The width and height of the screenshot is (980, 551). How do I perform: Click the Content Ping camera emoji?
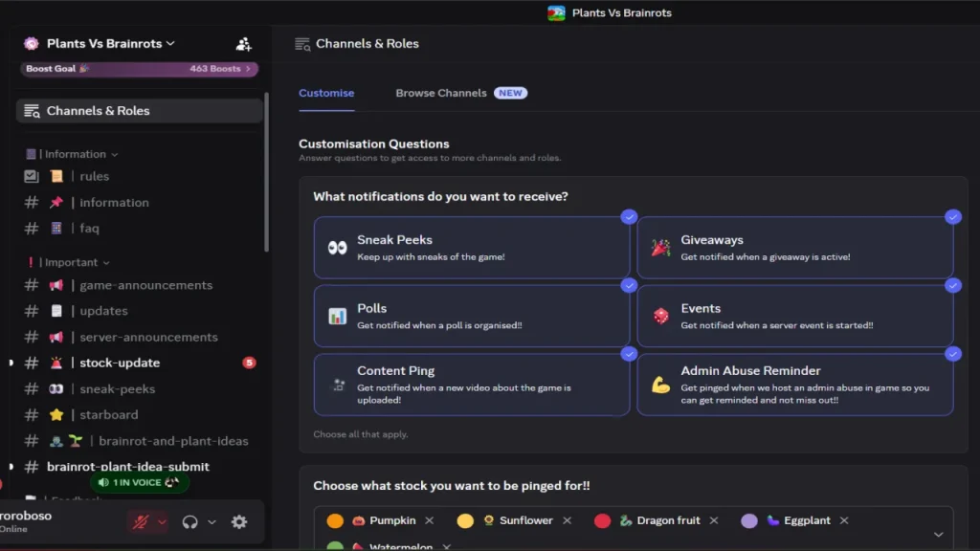(338, 385)
